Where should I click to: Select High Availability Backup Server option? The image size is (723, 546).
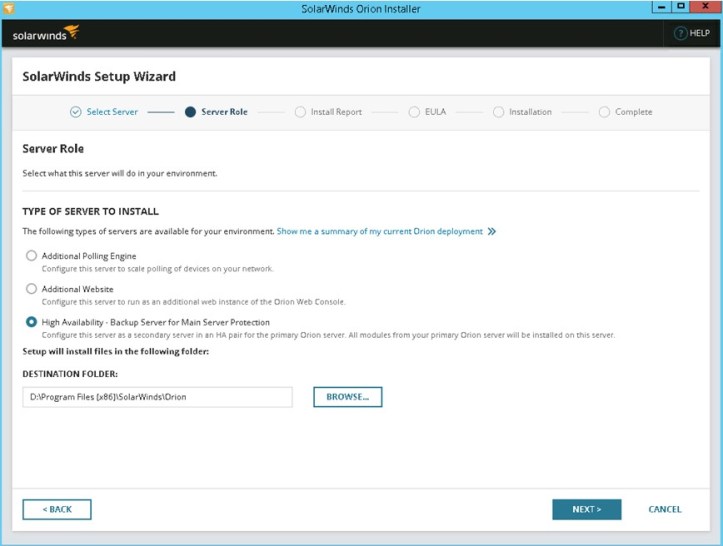click(x=32, y=322)
